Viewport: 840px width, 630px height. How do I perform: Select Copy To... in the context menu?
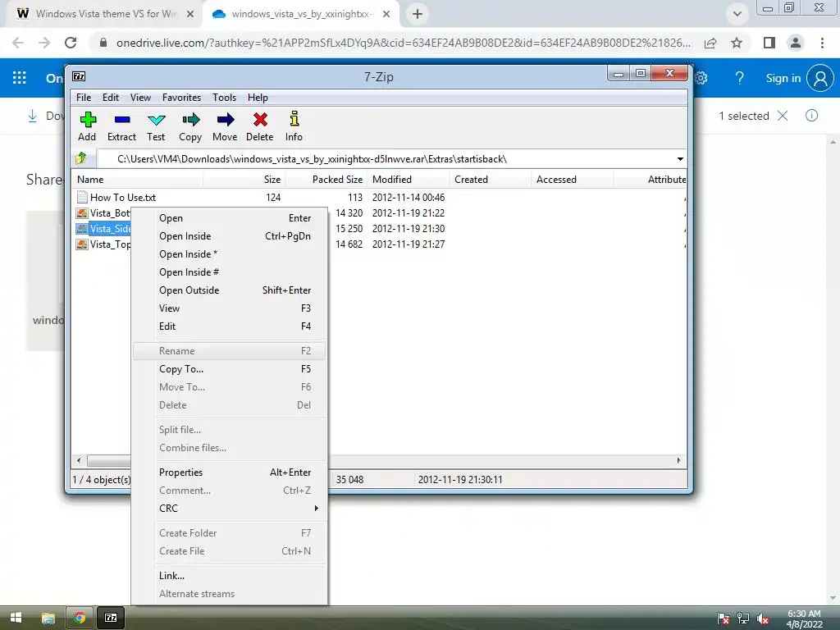[x=231, y=369]
